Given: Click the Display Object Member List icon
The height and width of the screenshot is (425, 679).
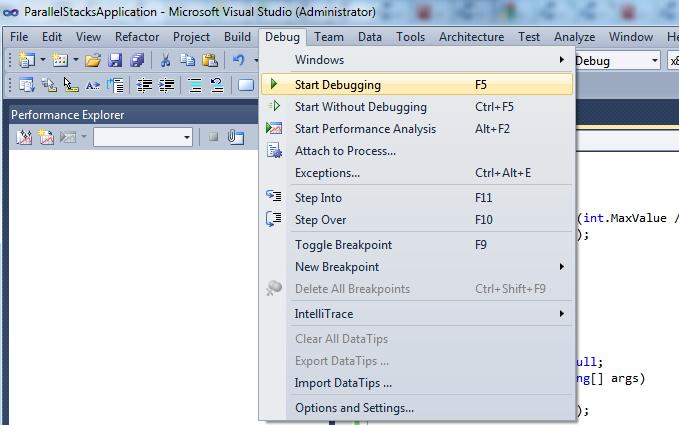Looking at the screenshot, I should pyautogui.click(x=26, y=85).
